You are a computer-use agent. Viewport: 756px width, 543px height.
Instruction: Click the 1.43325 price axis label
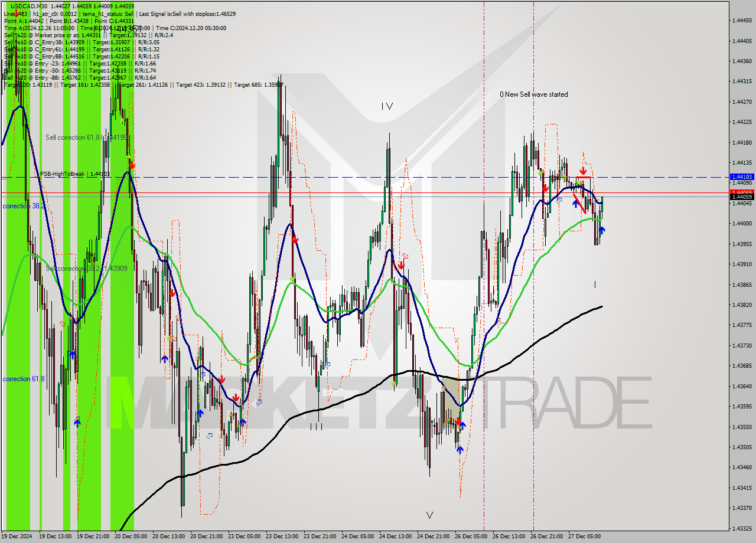pyautogui.click(x=741, y=528)
